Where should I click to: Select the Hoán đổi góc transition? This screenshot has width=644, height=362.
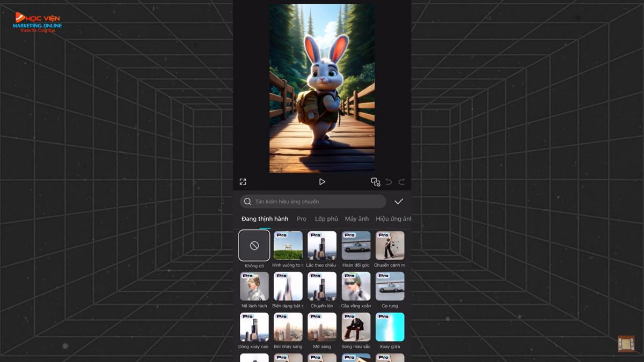click(356, 246)
